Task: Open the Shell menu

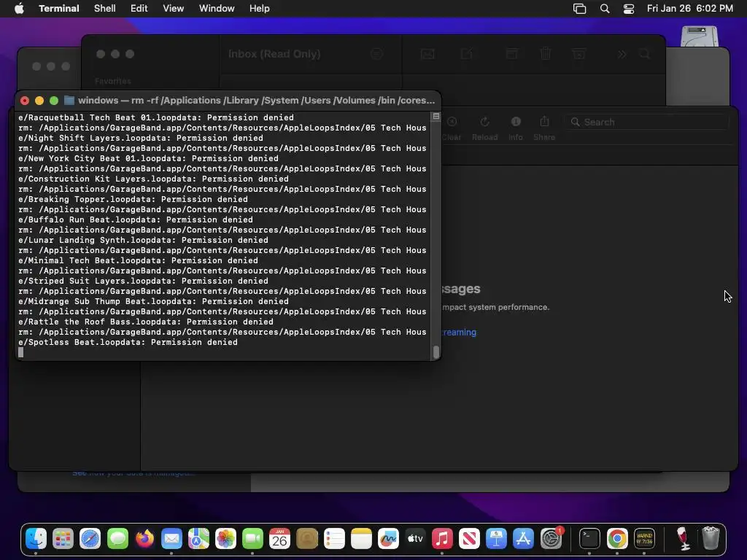Action: (105, 9)
